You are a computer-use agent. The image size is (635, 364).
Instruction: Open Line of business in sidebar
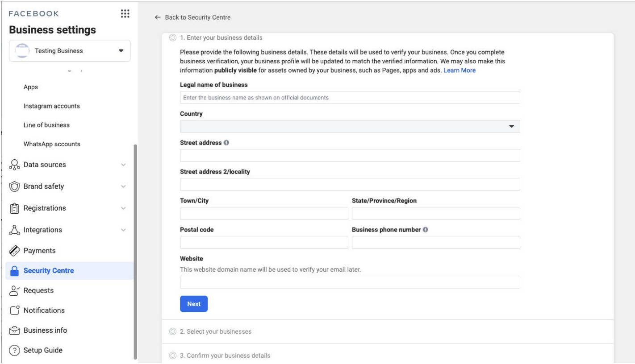pyautogui.click(x=46, y=125)
